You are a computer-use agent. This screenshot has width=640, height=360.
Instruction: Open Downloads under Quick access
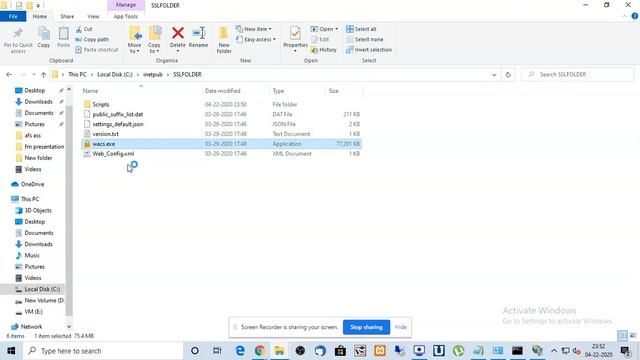(x=38, y=102)
